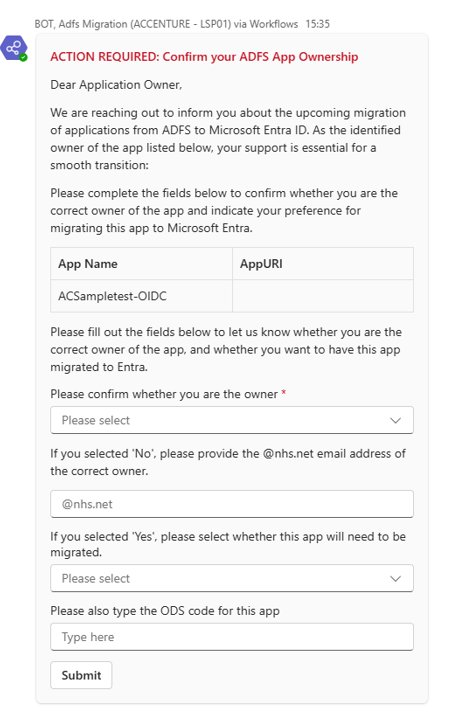Click the 'Please confirm whether you are the owner' label
This screenshot has width=459, height=720.
click(x=164, y=394)
